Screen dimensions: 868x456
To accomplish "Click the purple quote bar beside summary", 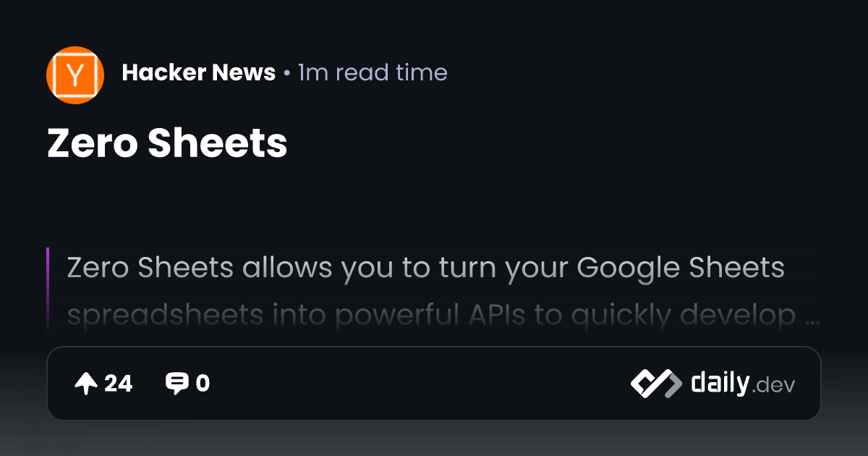I will pos(48,290).
